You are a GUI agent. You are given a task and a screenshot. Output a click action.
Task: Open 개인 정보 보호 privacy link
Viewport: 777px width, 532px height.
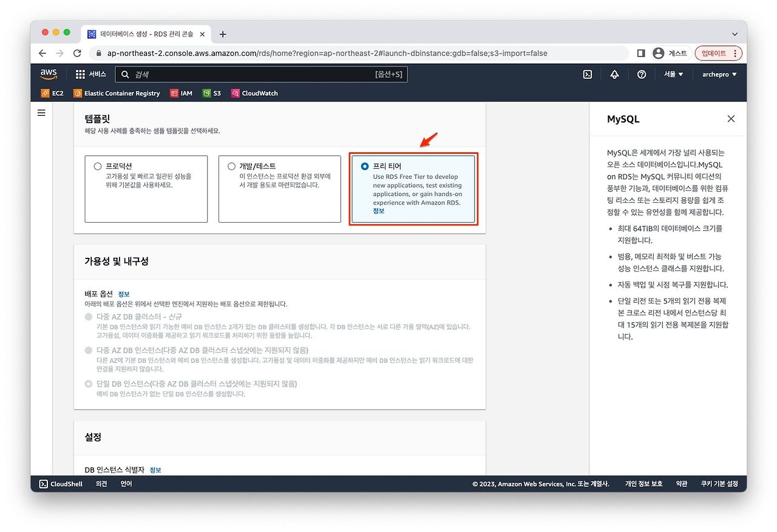tap(644, 484)
